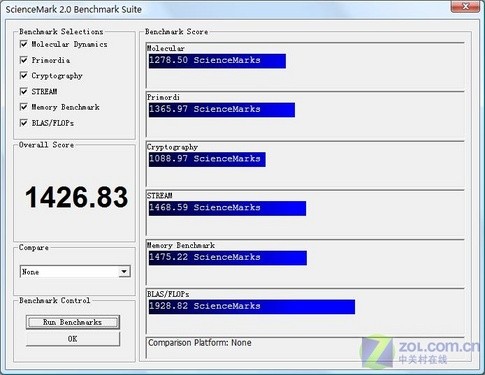Confirm with the OK button
Screen dimensions: 485x375
(73, 339)
